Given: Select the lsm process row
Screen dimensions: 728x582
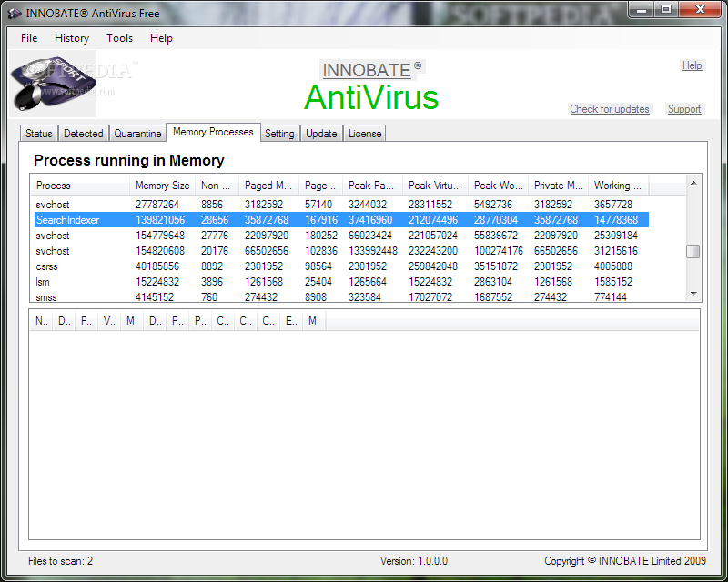Looking at the screenshot, I should point(341,282).
